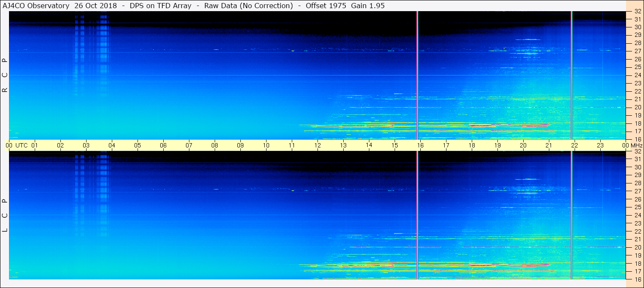This screenshot has width=644, height=288.
Task: Click the LCP panel's 27 MHz scale label
Action: pyautogui.click(x=638, y=191)
